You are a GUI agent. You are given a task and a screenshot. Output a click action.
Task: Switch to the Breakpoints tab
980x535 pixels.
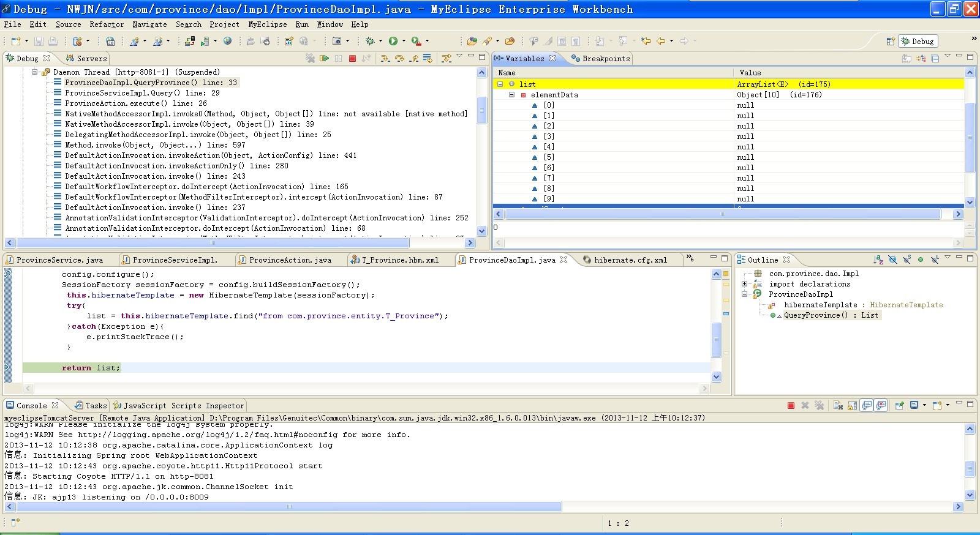click(605, 59)
